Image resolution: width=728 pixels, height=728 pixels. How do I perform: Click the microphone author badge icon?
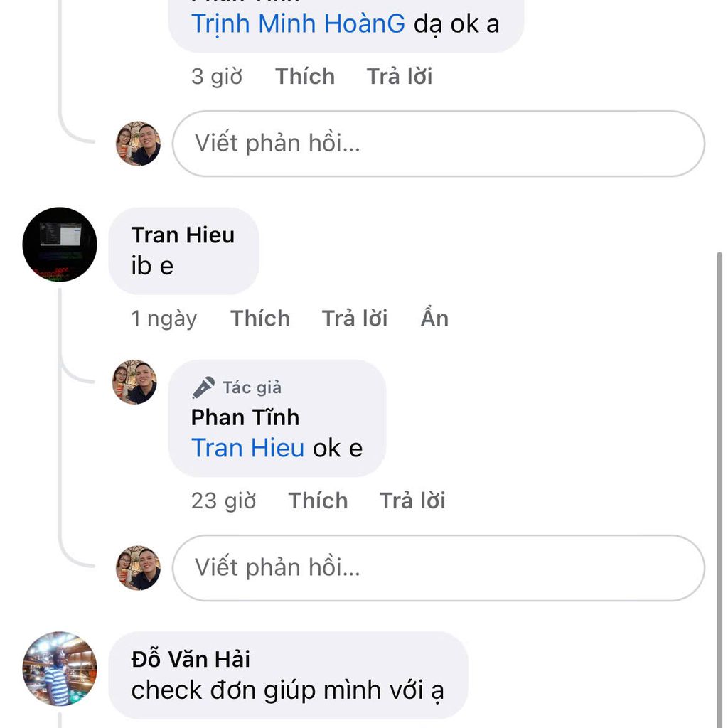pos(203,387)
